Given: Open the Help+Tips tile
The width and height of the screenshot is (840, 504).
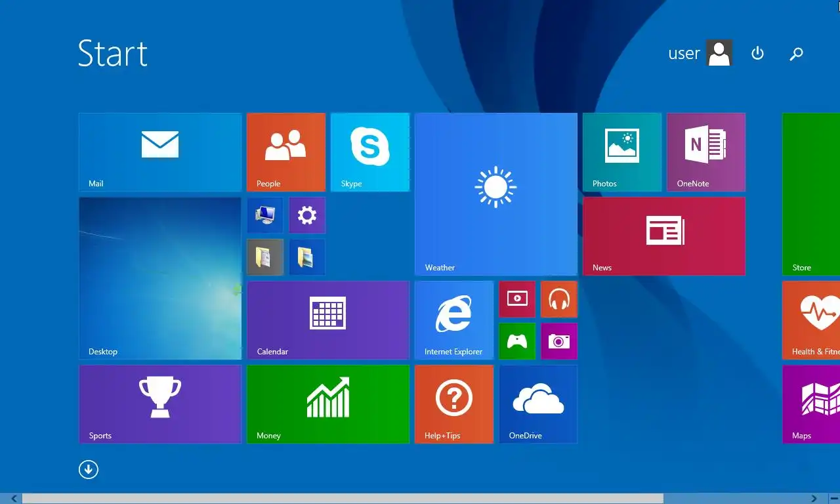Looking at the screenshot, I should [x=454, y=404].
